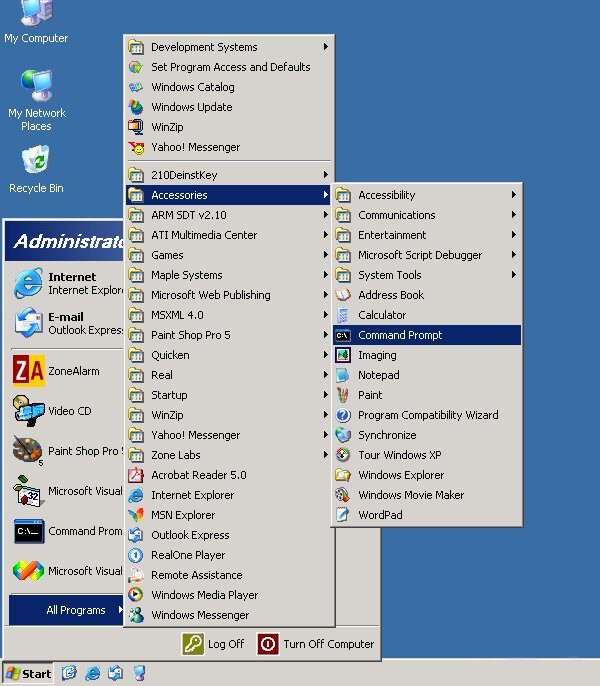Expand the Quicken submenu arrow

click(x=326, y=355)
